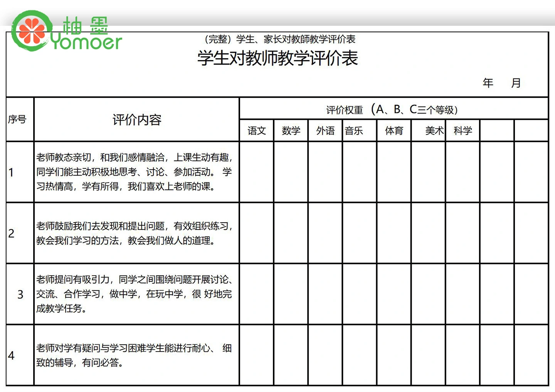Select the 语文 column header
The height and width of the screenshot is (392, 555).
click(257, 131)
